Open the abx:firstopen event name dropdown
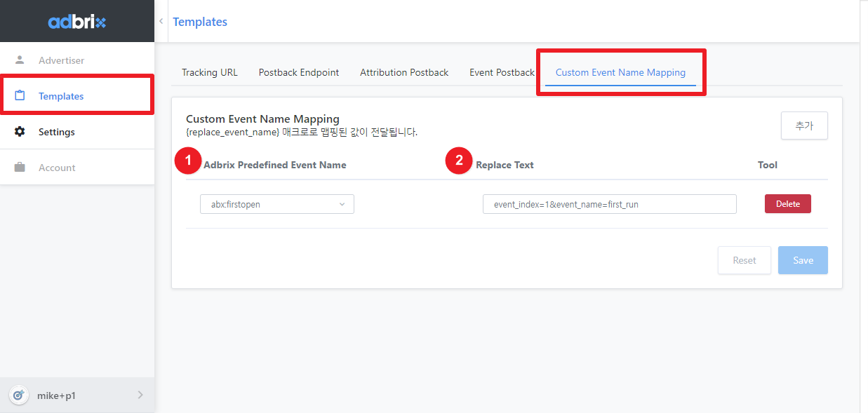The image size is (868, 413). (277, 204)
